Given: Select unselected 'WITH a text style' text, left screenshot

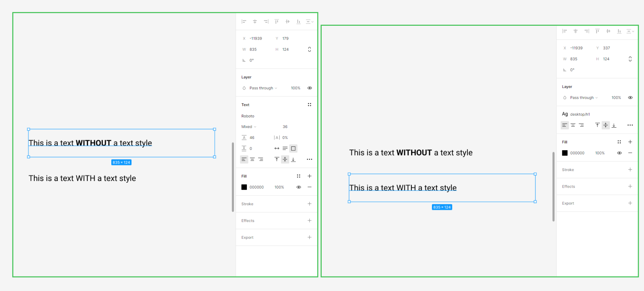Looking at the screenshot, I should coord(82,178).
